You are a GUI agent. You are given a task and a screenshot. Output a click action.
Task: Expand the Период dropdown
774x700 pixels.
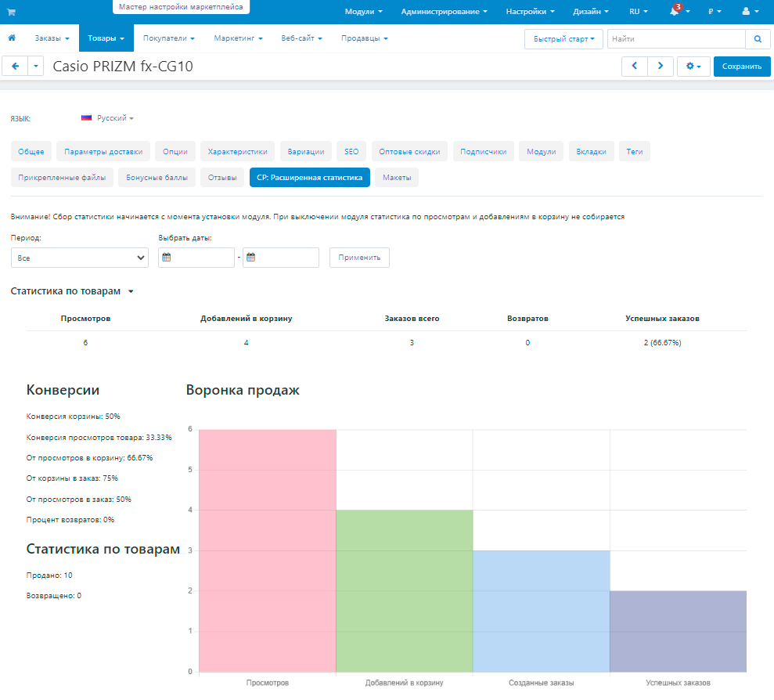pyautogui.click(x=80, y=258)
